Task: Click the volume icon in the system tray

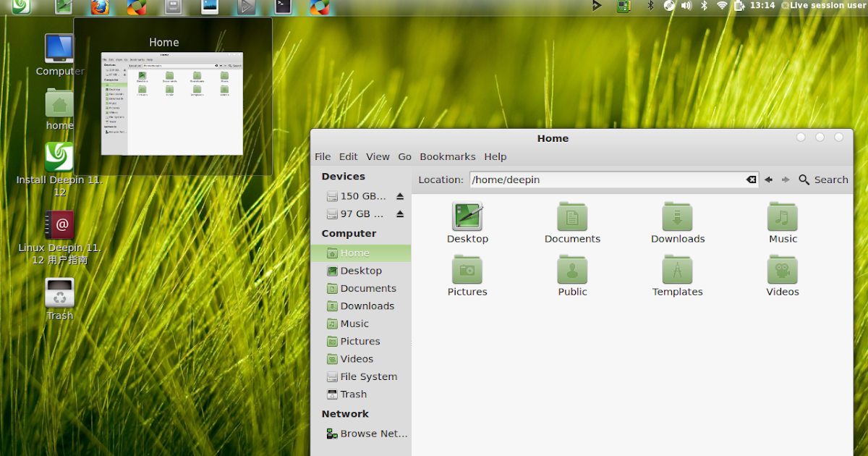Action: point(686,6)
